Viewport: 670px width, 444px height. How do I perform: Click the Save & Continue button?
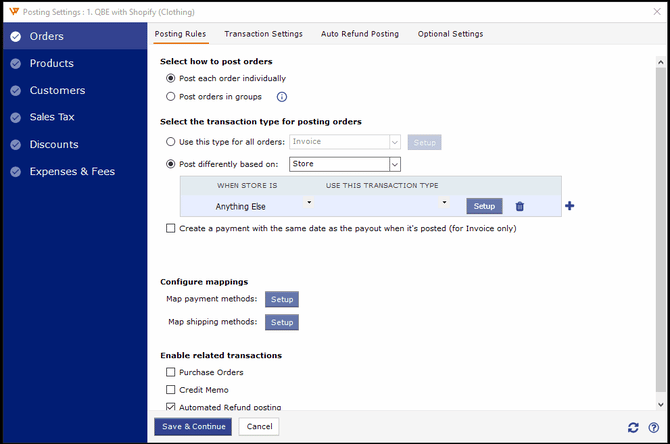193,427
